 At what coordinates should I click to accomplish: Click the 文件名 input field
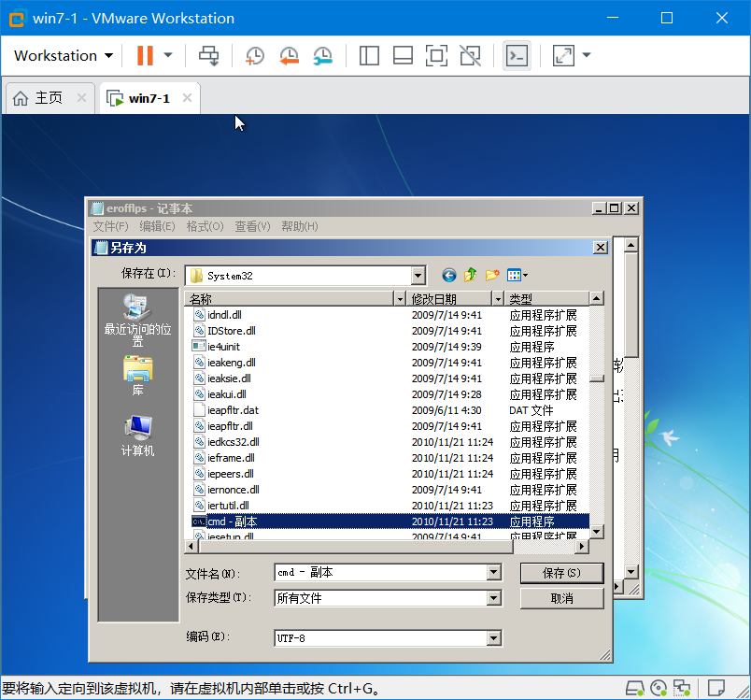pyautogui.click(x=382, y=572)
